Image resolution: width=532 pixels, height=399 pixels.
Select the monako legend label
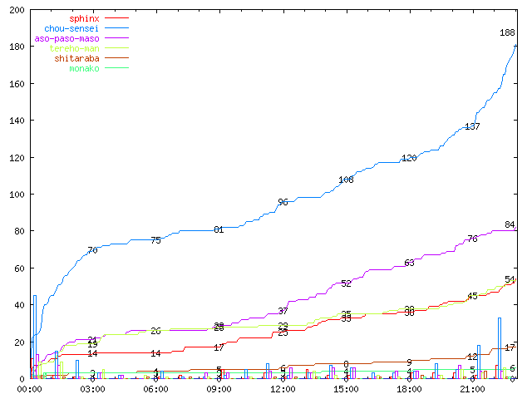84,68
